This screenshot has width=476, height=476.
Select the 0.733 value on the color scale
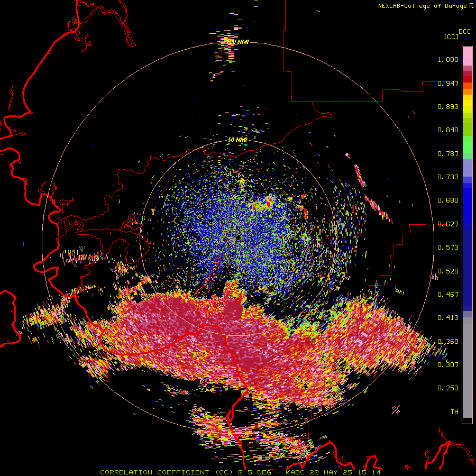[448, 177]
